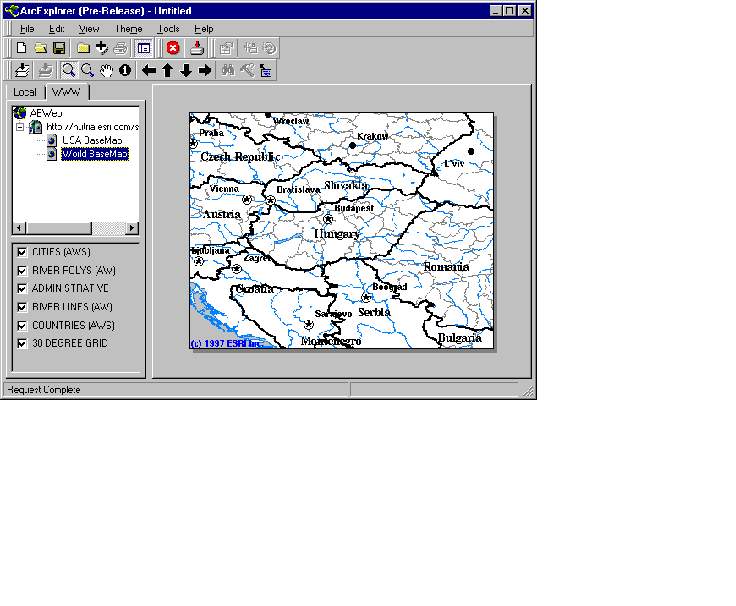
Task: Uncheck the CITIES (AWS) layer
Action: coord(22,252)
